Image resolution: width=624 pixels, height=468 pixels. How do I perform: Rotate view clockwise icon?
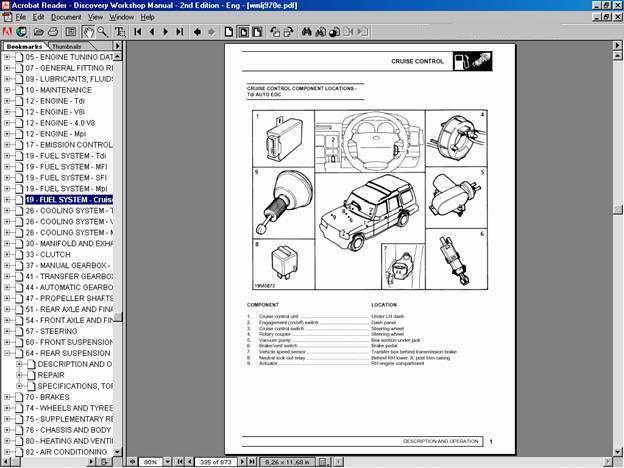[x=289, y=32]
